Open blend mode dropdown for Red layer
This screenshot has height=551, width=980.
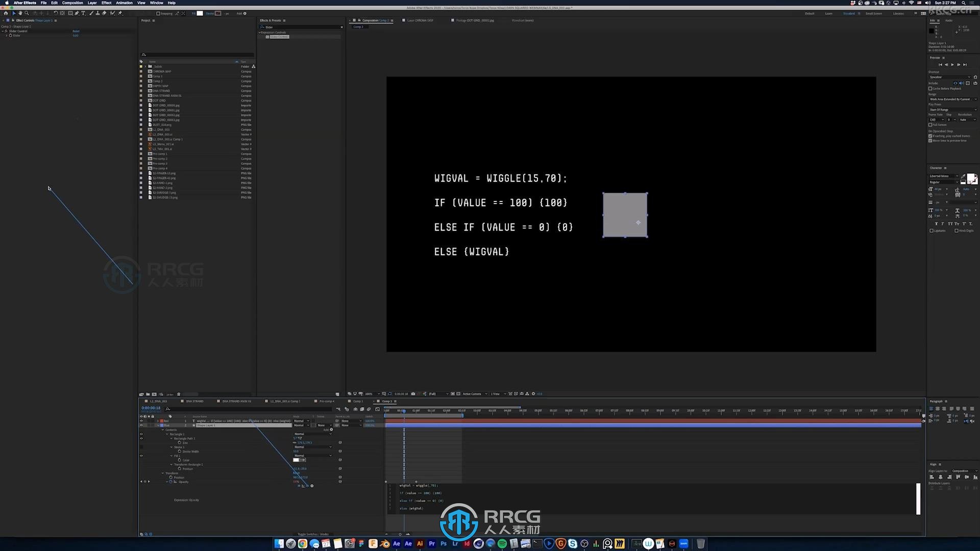(x=301, y=421)
